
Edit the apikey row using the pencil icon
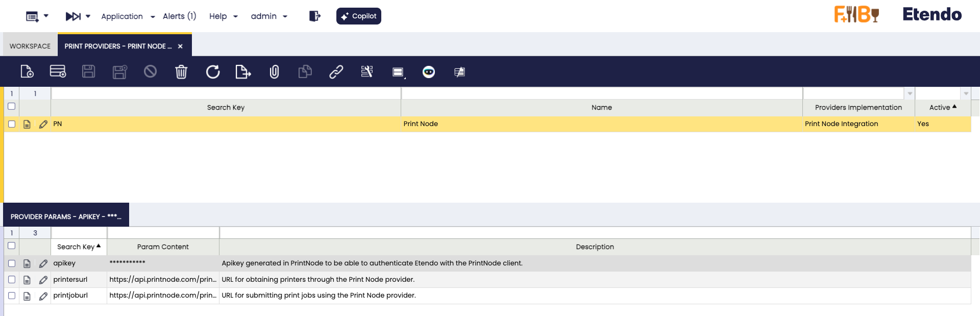click(x=43, y=263)
